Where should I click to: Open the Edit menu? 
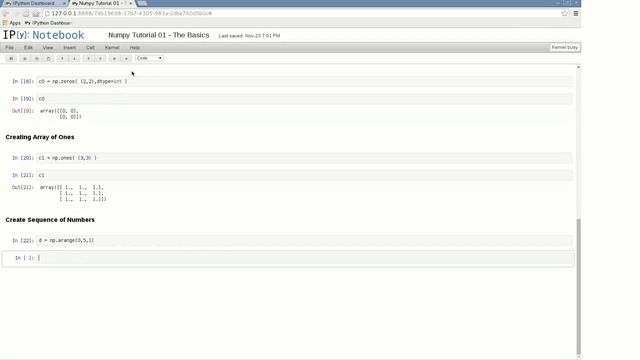pos(28,48)
